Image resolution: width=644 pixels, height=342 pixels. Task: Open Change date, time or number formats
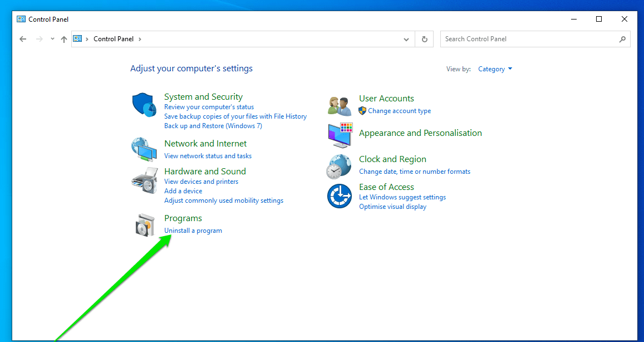415,172
